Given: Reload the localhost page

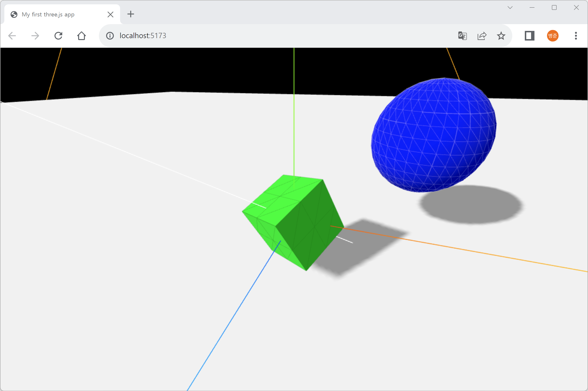Looking at the screenshot, I should click(x=58, y=36).
